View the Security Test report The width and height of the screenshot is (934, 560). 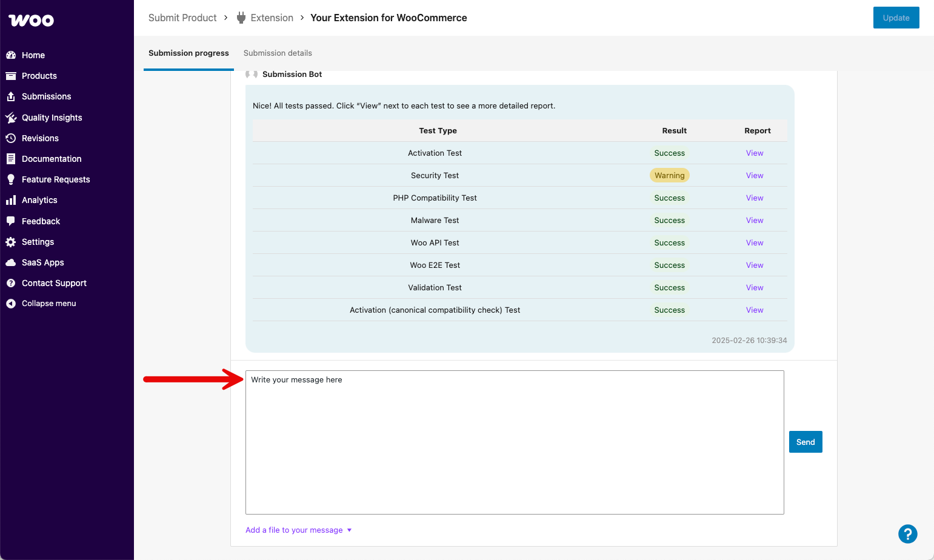coord(755,175)
